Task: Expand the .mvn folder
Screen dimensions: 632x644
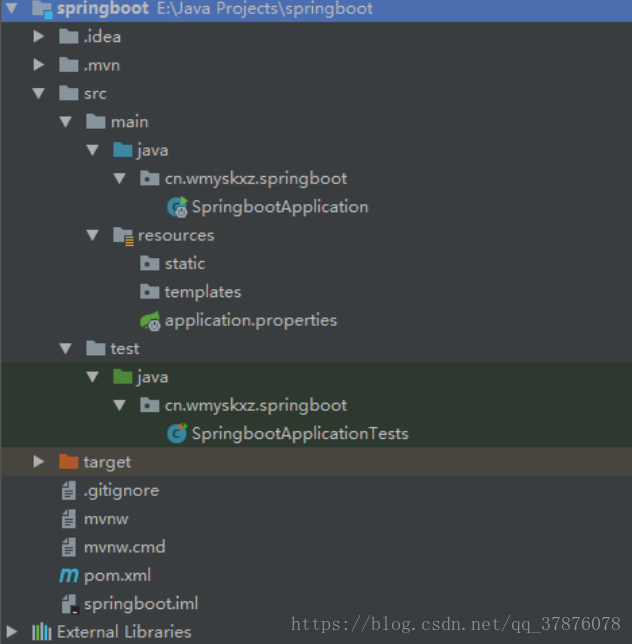Action: [39, 65]
